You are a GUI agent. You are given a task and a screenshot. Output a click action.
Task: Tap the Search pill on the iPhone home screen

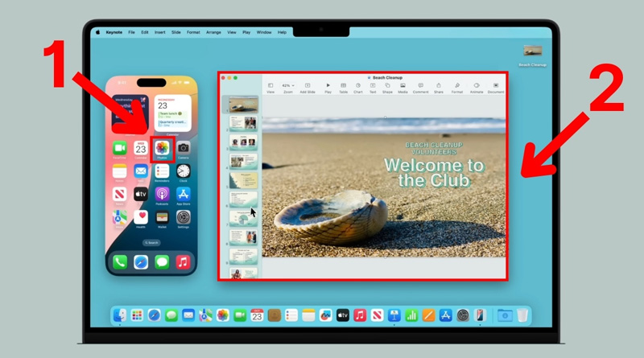pyautogui.click(x=151, y=243)
